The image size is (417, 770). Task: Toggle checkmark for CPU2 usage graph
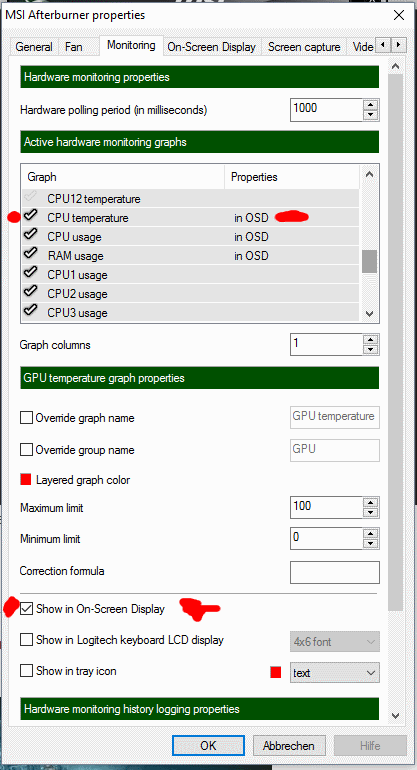[31, 291]
